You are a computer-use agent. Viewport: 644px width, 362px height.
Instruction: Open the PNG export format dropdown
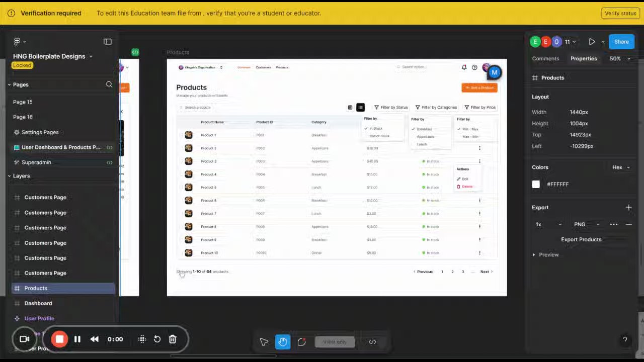(587, 224)
